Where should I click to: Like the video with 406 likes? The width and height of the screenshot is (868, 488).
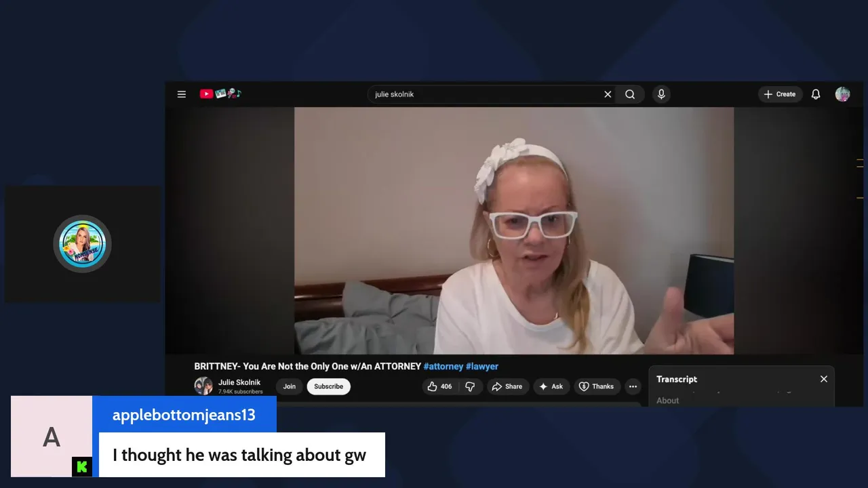tap(439, 386)
